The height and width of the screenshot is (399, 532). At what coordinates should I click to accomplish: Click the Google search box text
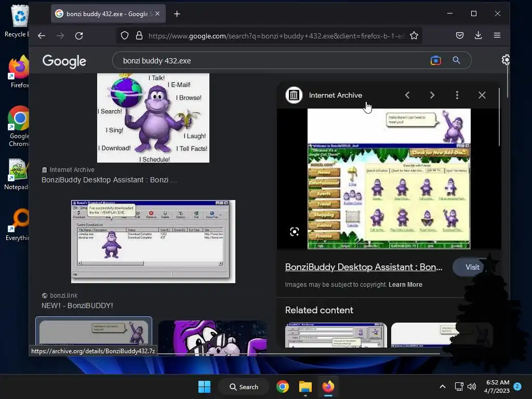157,61
